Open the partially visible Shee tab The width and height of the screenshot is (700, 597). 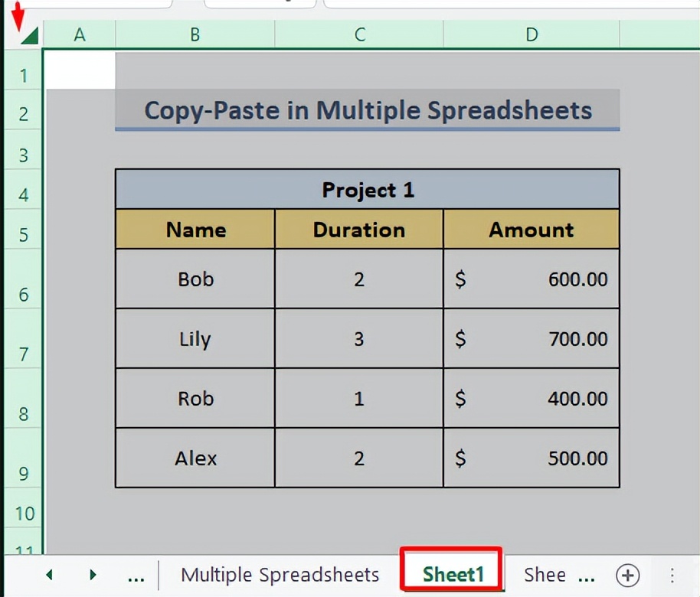point(545,575)
